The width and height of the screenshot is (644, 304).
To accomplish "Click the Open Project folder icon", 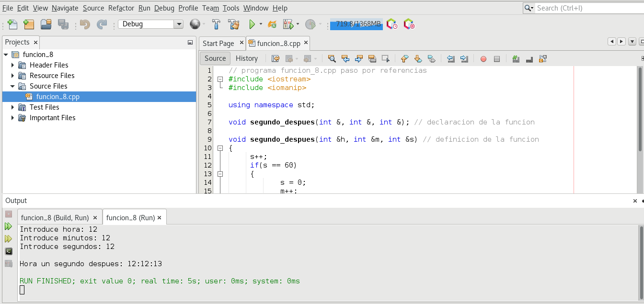I will coord(46,24).
